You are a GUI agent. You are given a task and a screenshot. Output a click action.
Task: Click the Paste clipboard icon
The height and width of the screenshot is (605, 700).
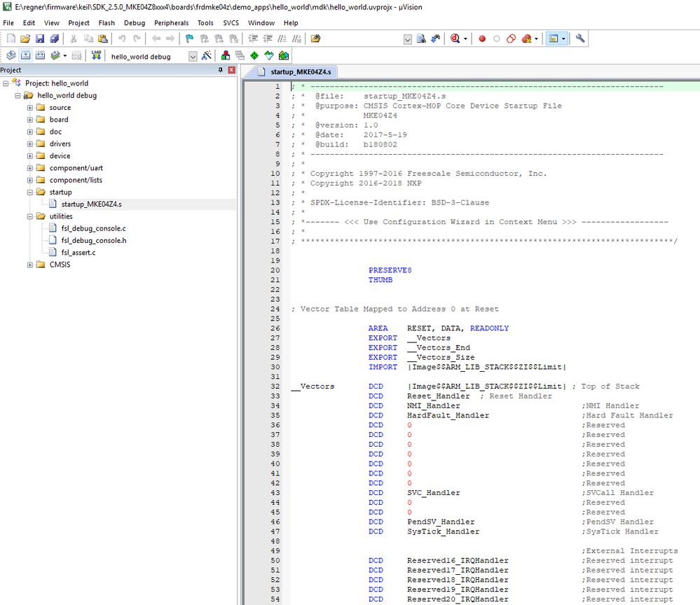point(103,39)
